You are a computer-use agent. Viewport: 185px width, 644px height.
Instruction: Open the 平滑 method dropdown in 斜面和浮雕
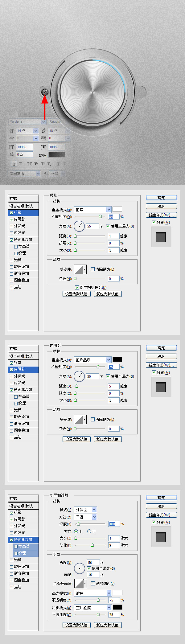(x=86, y=517)
